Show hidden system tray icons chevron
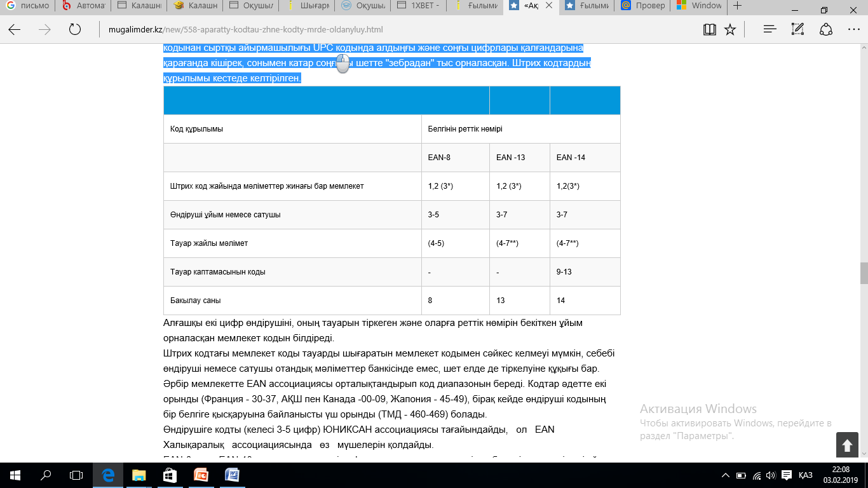The width and height of the screenshot is (868, 488). click(x=726, y=475)
